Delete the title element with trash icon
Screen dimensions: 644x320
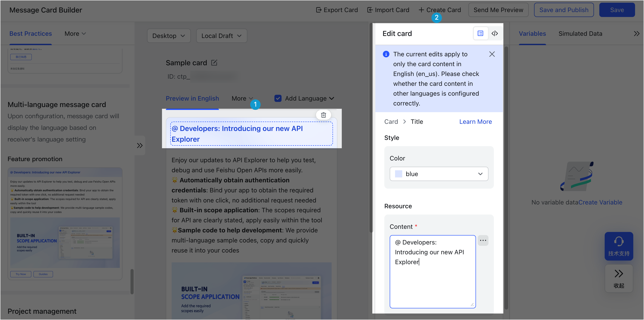pyautogui.click(x=324, y=115)
